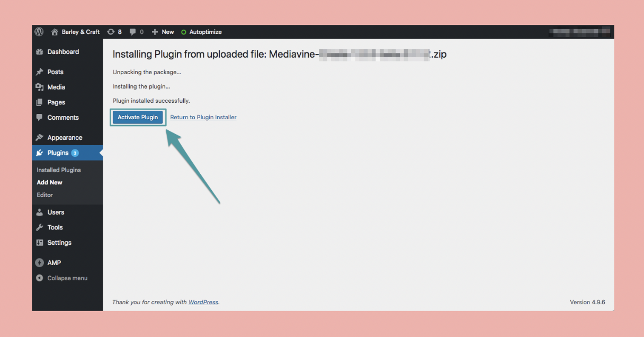This screenshot has height=337, width=644.
Task: Open the updates circular arrows icon
Action: coord(111,32)
